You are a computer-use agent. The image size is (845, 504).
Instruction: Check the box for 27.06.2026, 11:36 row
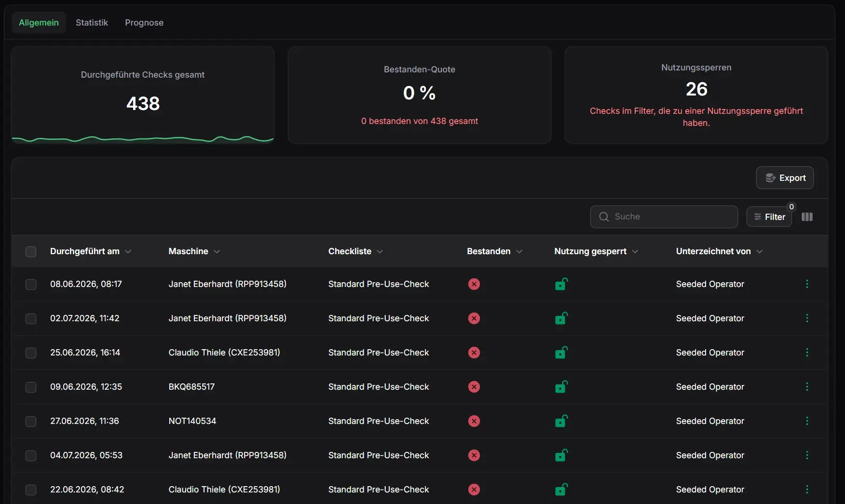click(x=31, y=422)
